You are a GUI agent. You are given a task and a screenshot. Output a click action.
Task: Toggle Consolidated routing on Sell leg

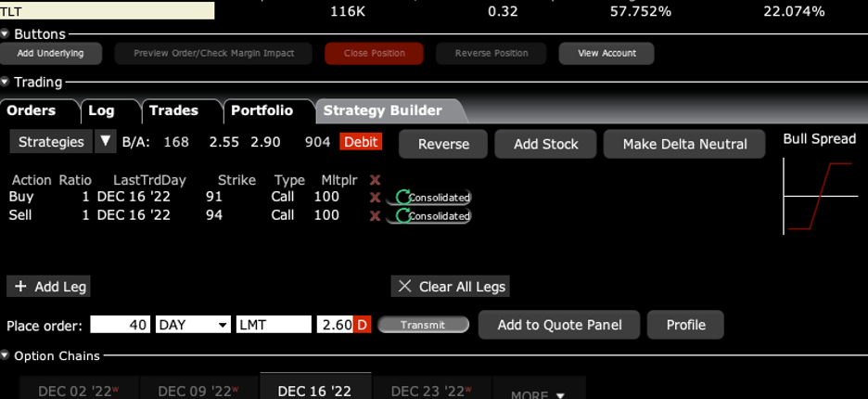pos(432,215)
